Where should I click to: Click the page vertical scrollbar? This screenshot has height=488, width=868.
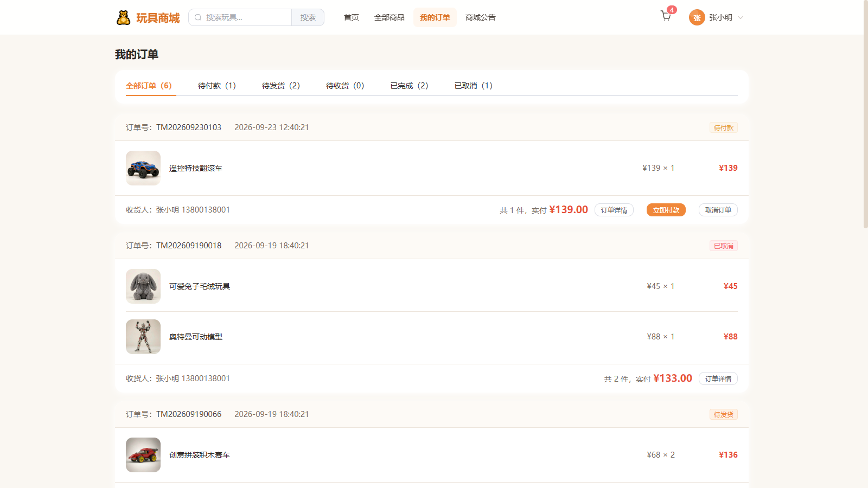coord(866,114)
